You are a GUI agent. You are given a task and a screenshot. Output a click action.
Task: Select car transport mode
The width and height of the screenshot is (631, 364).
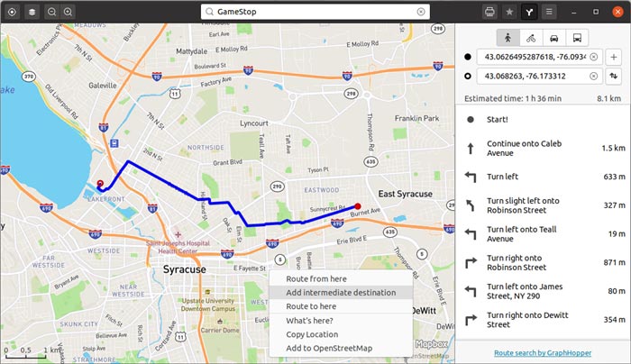pos(554,38)
